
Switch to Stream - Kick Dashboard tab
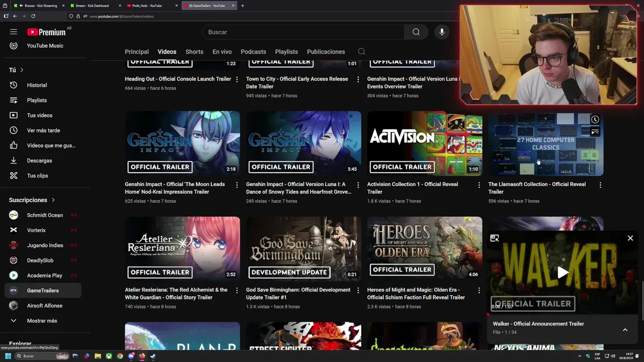(96, 6)
